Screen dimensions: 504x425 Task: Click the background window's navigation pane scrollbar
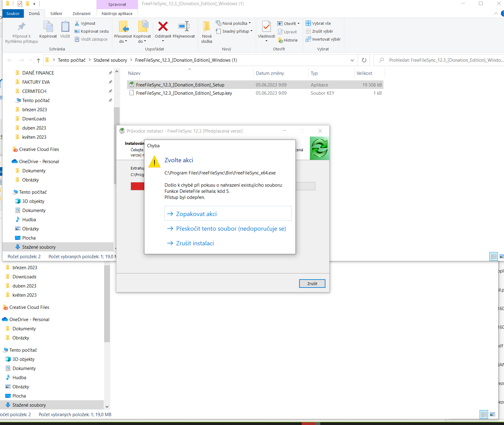coord(107,304)
